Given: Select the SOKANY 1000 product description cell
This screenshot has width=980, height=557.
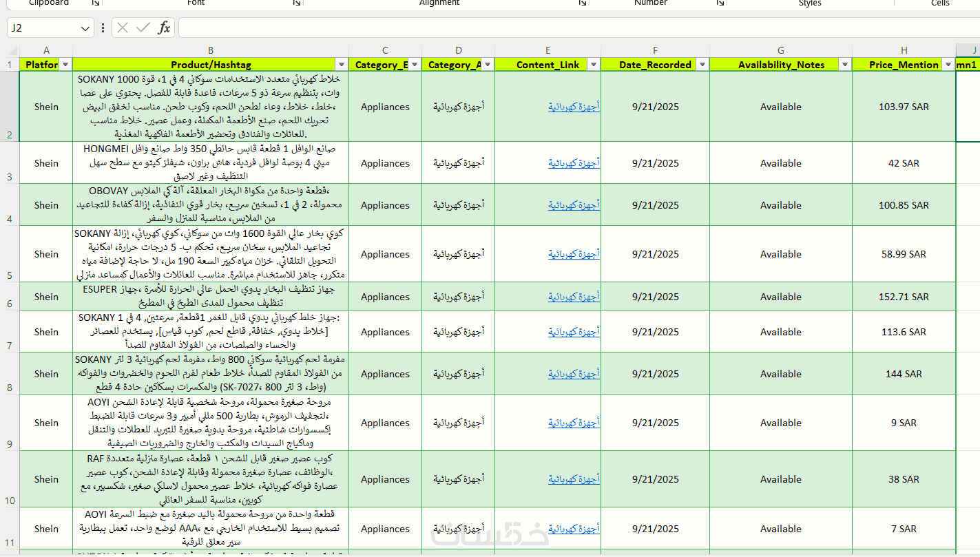Looking at the screenshot, I should pyautogui.click(x=211, y=107).
